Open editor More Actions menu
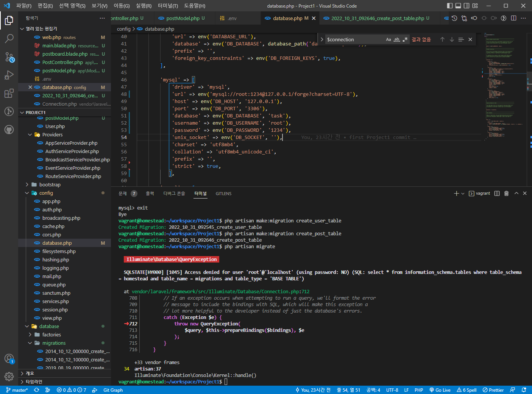The width and height of the screenshot is (532, 394). point(523,18)
